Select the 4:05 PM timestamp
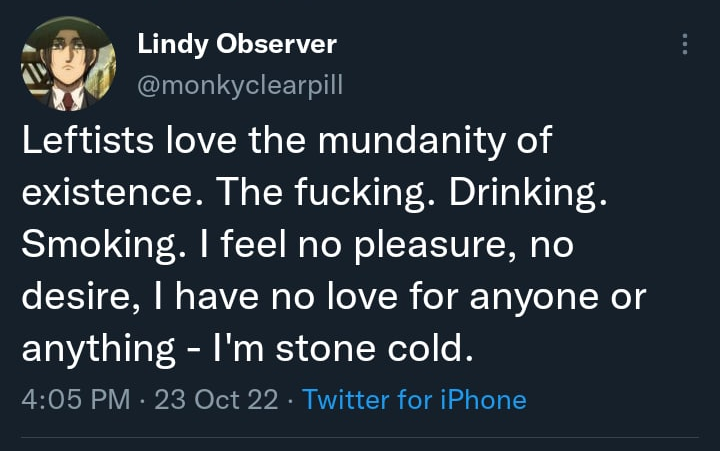This screenshot has width=720, height=451. point(76,399)
